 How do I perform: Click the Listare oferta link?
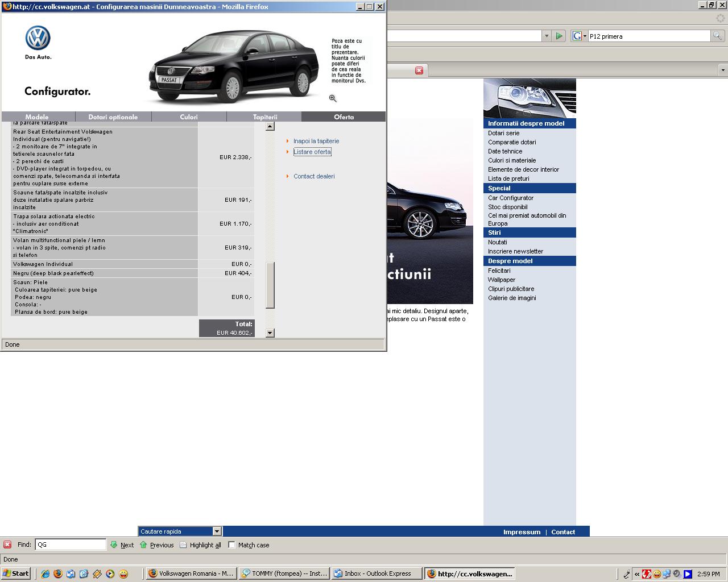pyautogui.click(x=312, y=152)
